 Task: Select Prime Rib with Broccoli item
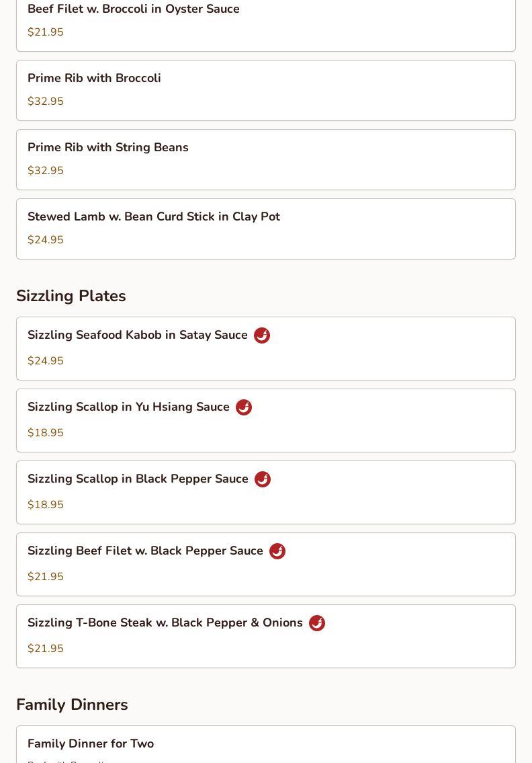tap(94, 78)
